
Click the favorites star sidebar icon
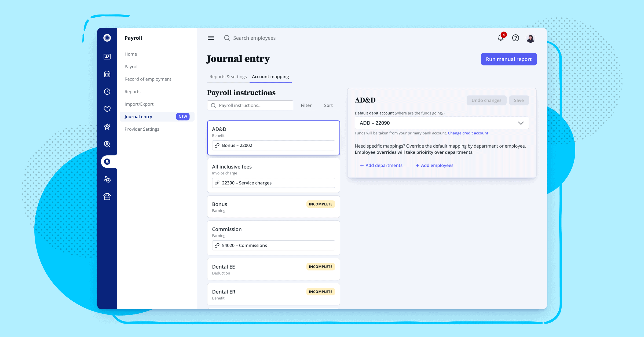pos(107,127)
